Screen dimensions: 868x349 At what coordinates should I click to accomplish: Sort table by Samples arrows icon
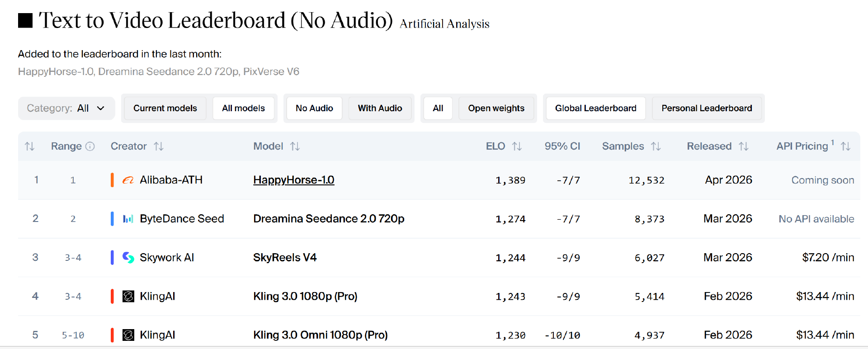click(656, 146)
